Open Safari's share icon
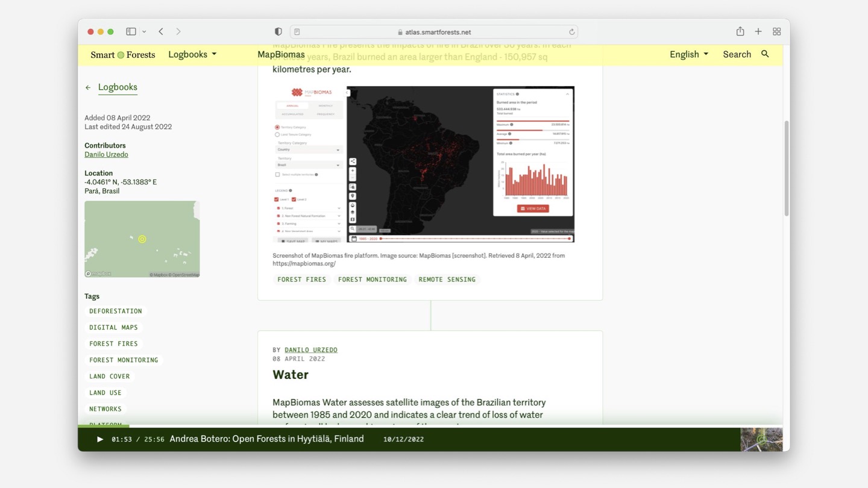This screenshot has height=488, width=868. (x=740, y=31)
